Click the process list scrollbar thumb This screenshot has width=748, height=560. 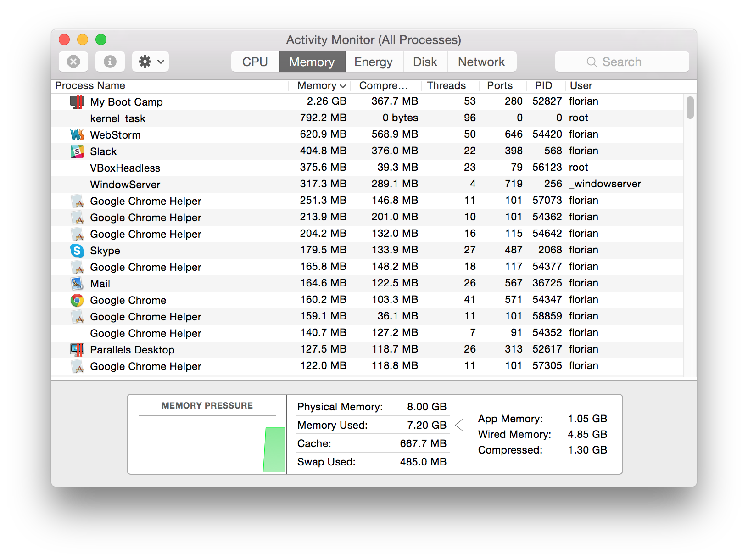(x=690, y=108)
